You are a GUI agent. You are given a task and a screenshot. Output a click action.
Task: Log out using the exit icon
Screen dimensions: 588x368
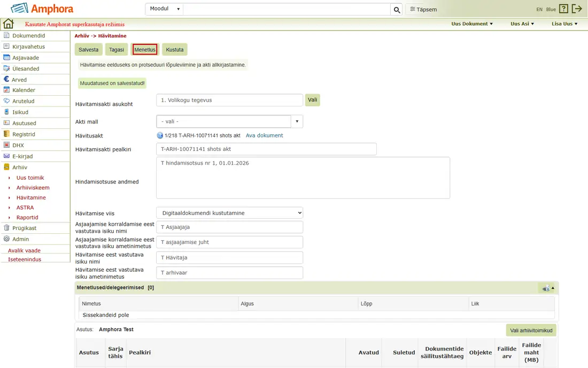(577, 9)
